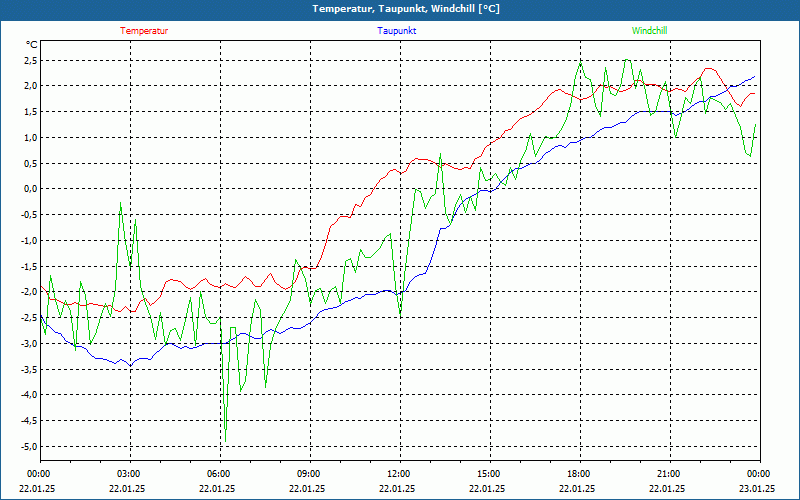Click the 0,0 y-axis value
This screenshot has width=800, height=500.
(x=31, y=189)
